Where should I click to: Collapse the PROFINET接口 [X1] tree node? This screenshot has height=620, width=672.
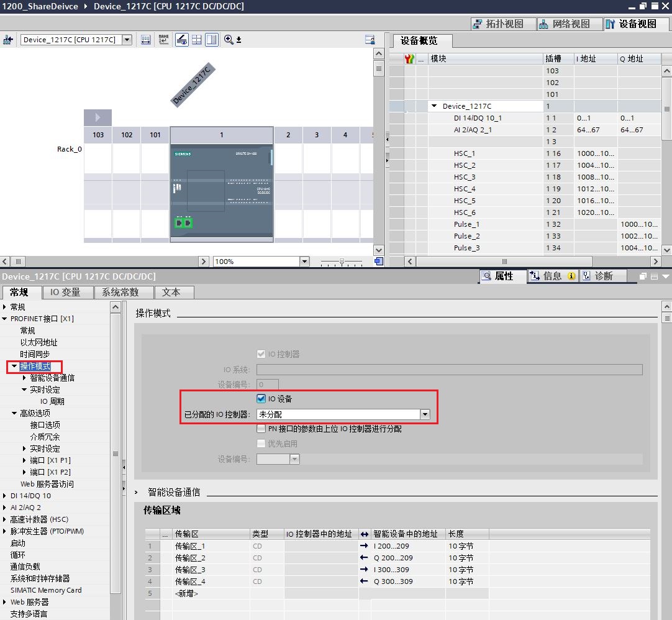4,319
